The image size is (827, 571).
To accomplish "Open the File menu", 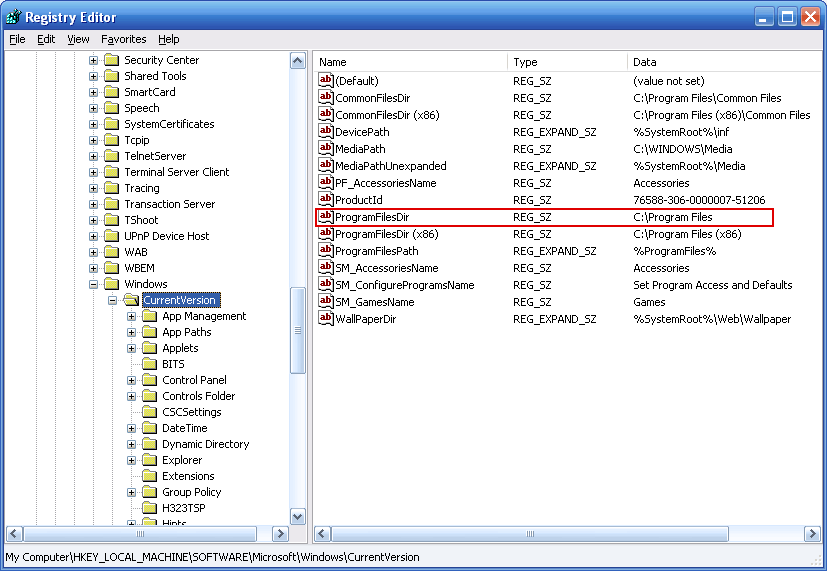I will [17, 39].
